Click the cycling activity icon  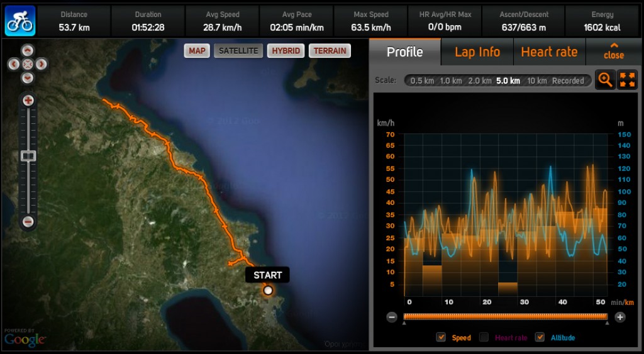[x=20, y=21]
